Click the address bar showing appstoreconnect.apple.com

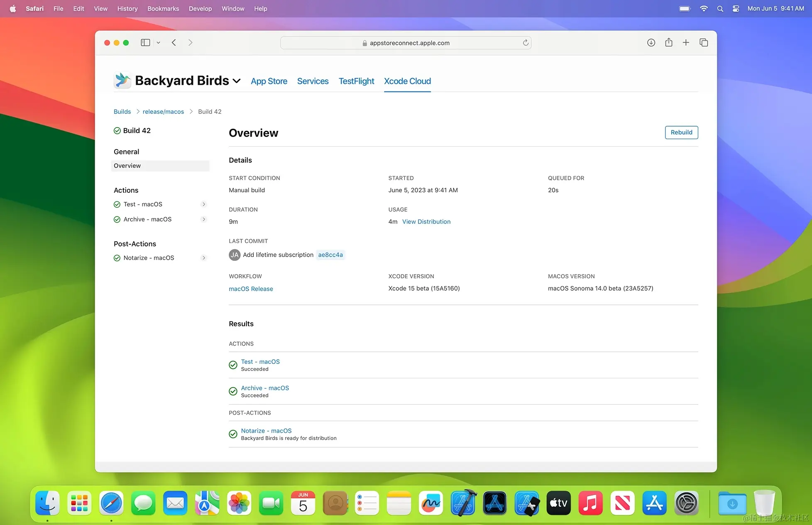click(x=406, y=42)
